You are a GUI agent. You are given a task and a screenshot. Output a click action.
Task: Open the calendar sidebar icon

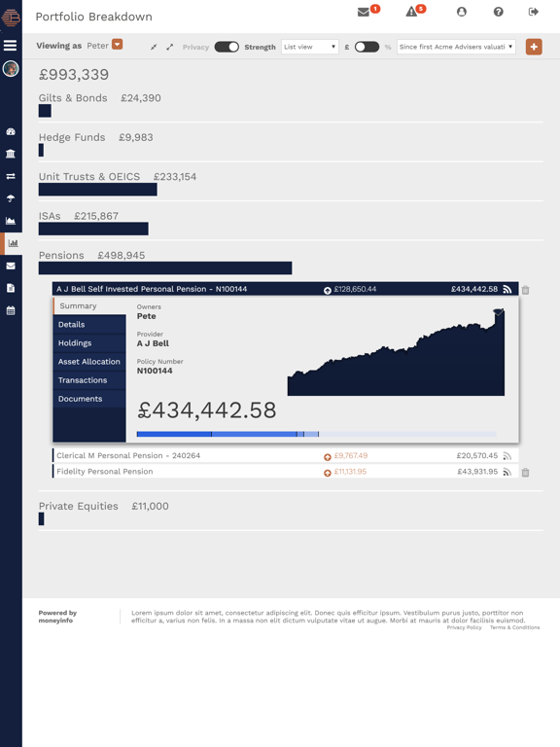click(11, 310)
